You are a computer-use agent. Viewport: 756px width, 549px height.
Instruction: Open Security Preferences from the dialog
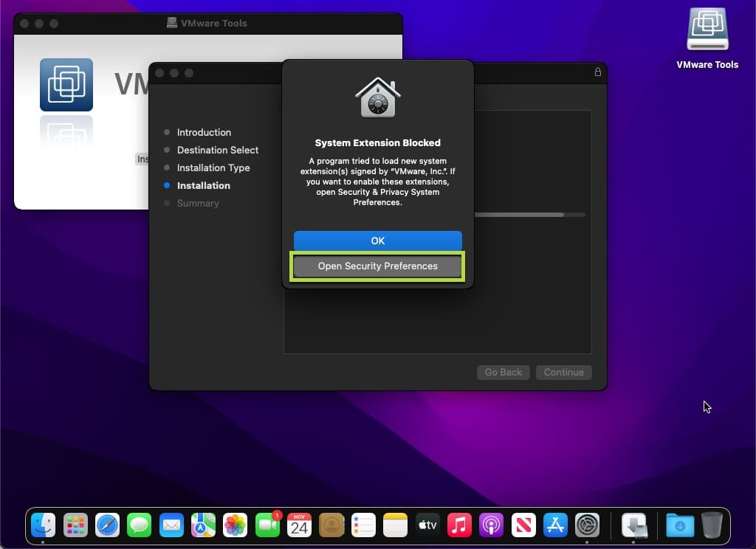point(377,266)
